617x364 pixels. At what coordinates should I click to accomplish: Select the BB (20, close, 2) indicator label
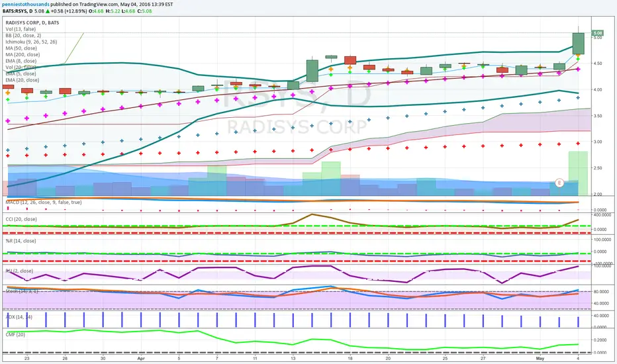23,36
